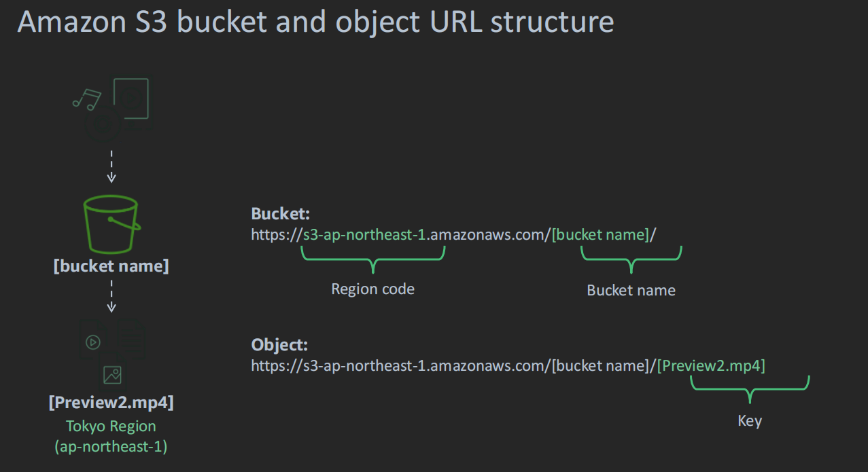Select the video play circle icon

93,342
